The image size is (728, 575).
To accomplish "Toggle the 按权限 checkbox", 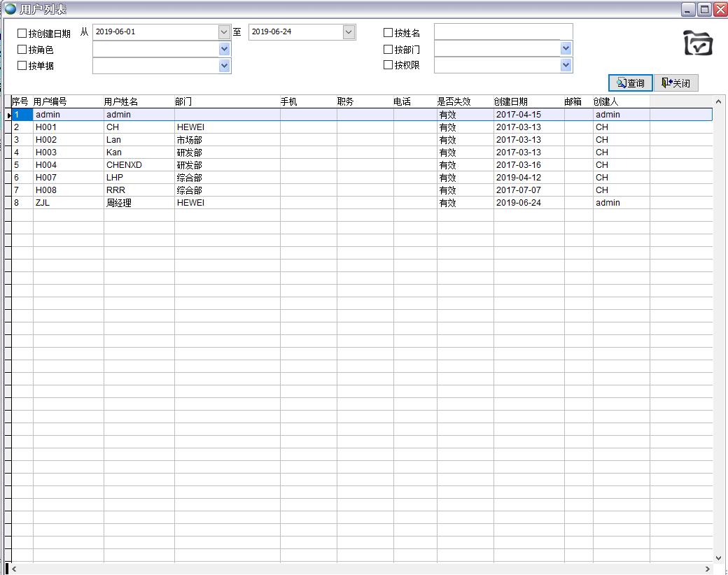I will (x=388, y=65).
